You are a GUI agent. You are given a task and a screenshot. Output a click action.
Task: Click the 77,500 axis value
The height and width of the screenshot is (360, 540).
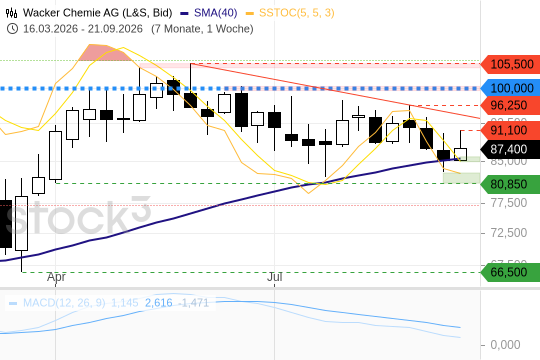(509, 203)
